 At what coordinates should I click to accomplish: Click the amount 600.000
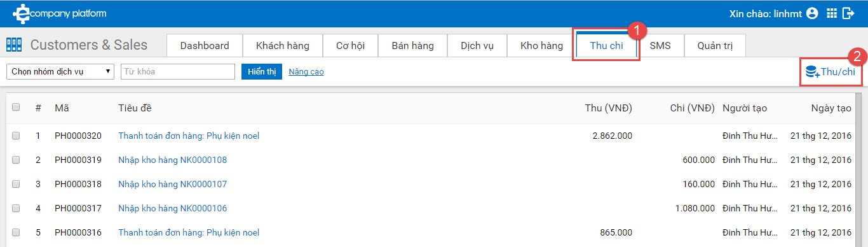699,160
